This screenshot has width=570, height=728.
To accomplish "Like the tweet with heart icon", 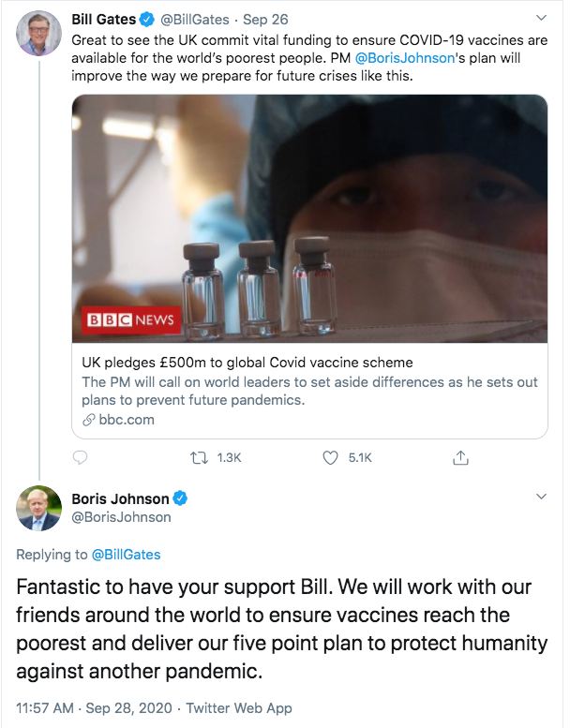I will point(330,457).
